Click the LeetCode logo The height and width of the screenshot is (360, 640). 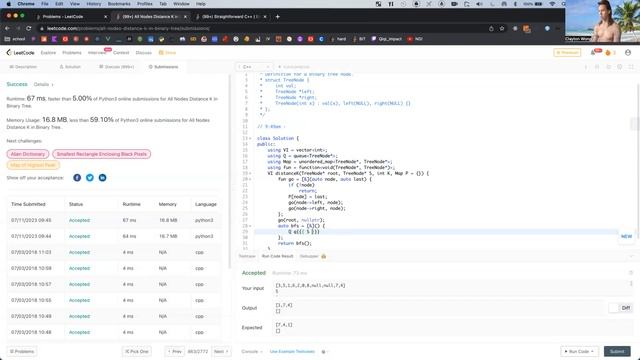[x=20, y=53]
